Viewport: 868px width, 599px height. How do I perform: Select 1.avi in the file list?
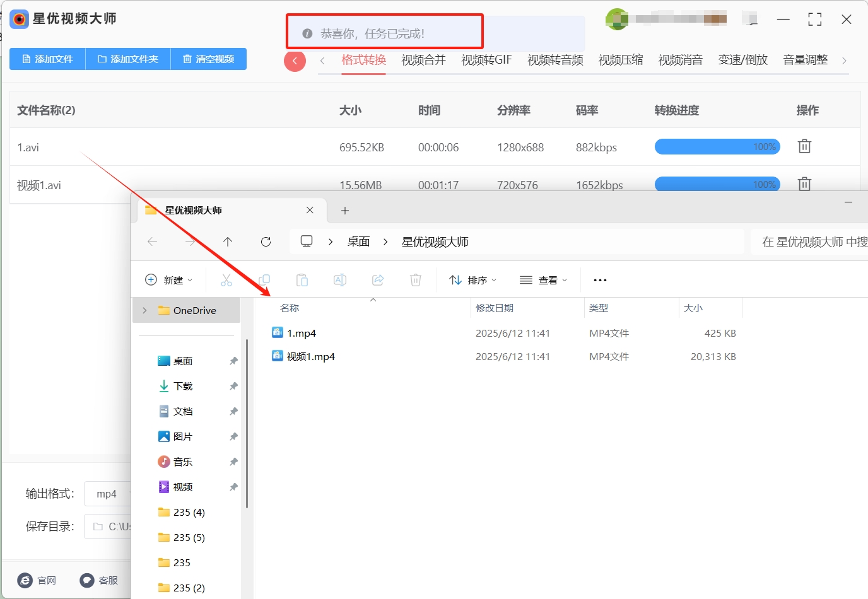tap(28, 148)
